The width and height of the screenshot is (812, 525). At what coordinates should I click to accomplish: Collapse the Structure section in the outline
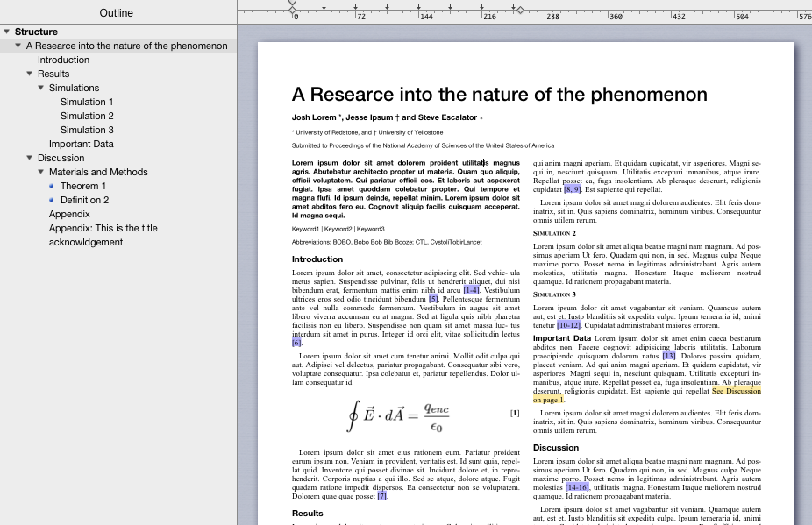coord(7,32)
